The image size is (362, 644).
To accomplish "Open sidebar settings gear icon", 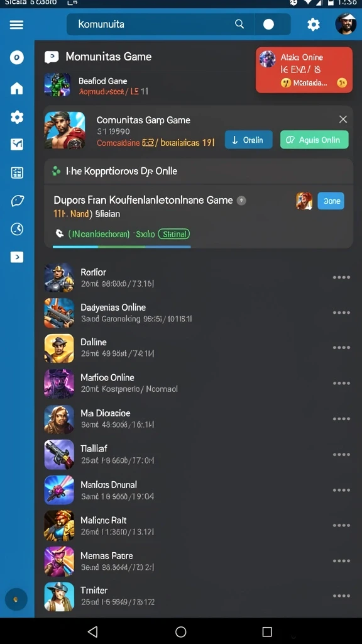I will click(x=17, y=117).
